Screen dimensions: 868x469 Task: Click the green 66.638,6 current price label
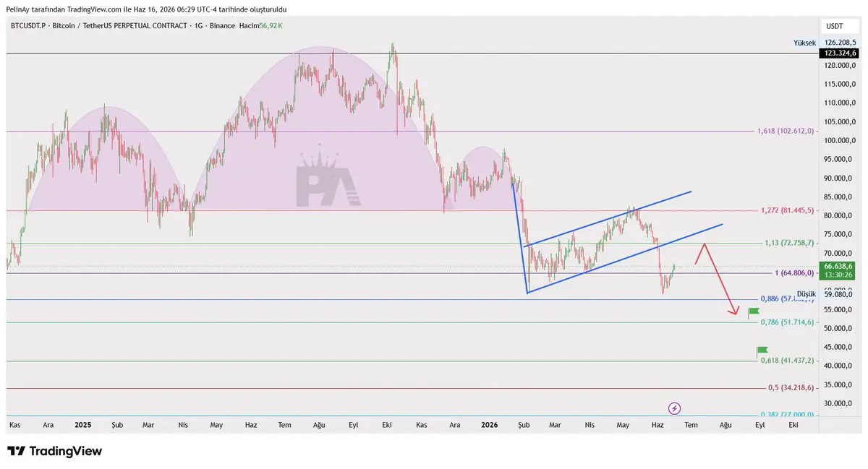click(838, 266)
